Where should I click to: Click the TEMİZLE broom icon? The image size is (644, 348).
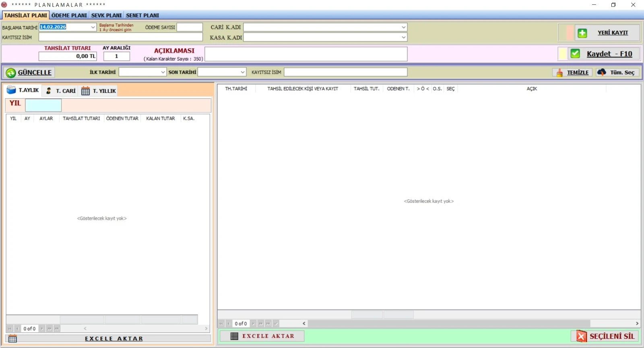[x=559, y=72]
